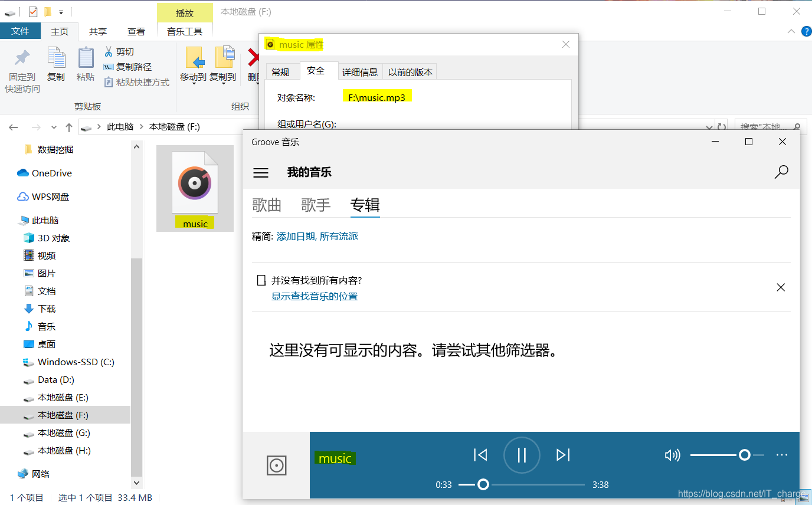This screenshot has height=505, width=812.
Task: Skip to next track in Groove
Action: point(563,455)
